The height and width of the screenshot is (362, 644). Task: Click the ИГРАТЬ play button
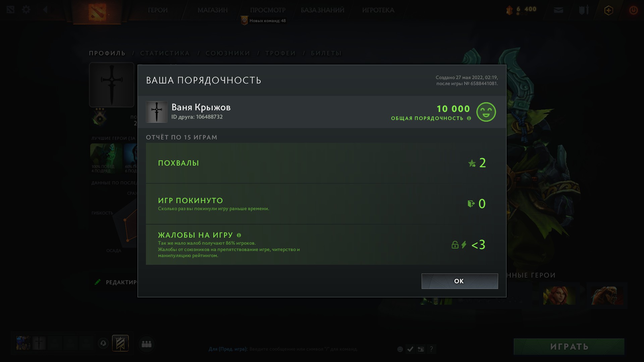569,347
